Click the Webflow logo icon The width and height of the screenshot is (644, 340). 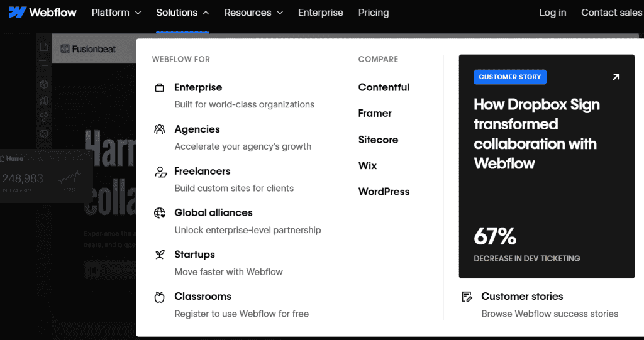[x=18, y=13]
